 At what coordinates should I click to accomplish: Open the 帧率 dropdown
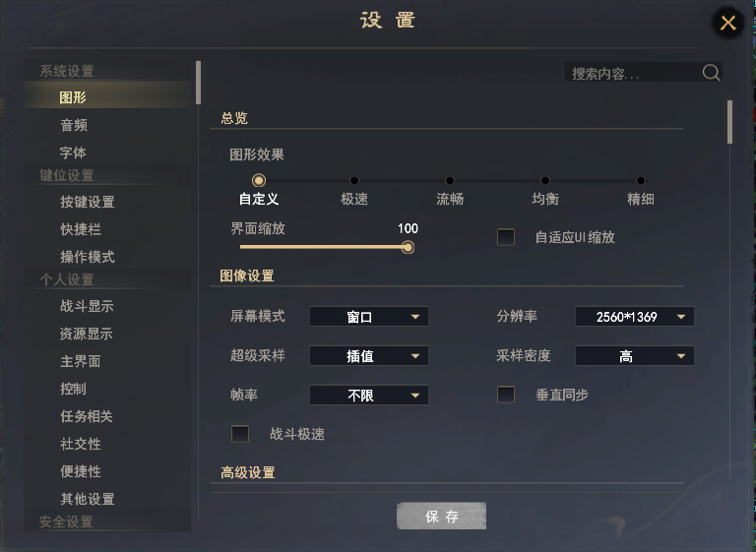pos(369,396)
